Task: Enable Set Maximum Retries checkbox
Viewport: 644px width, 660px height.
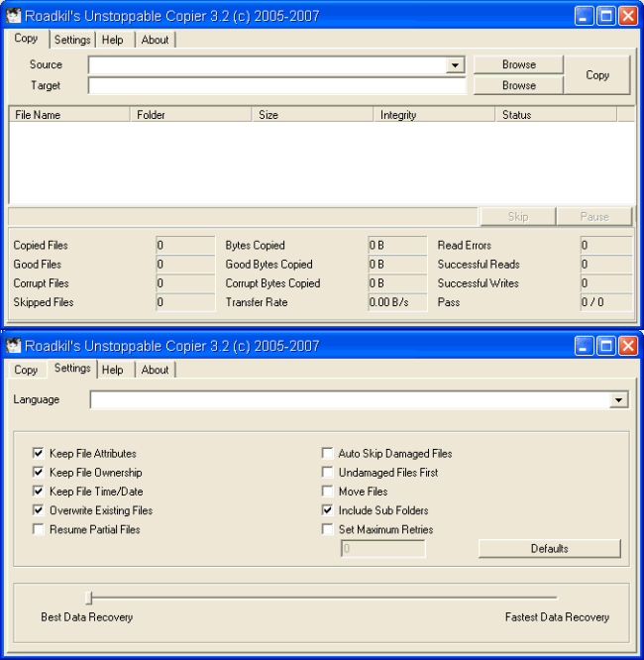Action: click(x=328, y=529)
